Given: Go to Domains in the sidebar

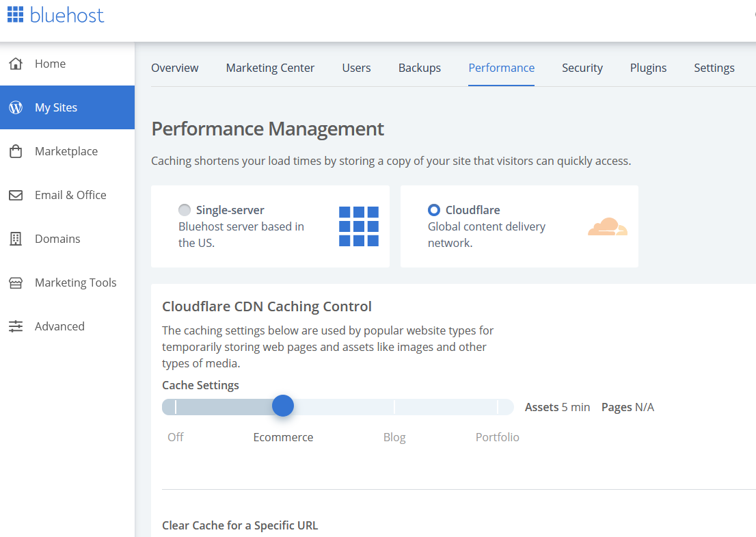Looking at the screenshot, I should 67,239.
